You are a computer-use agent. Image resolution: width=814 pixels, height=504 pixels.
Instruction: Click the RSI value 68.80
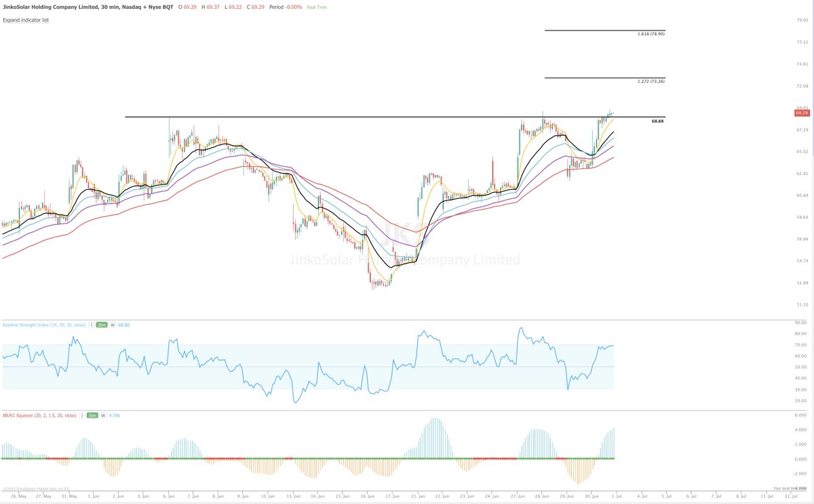pos(124,325)
